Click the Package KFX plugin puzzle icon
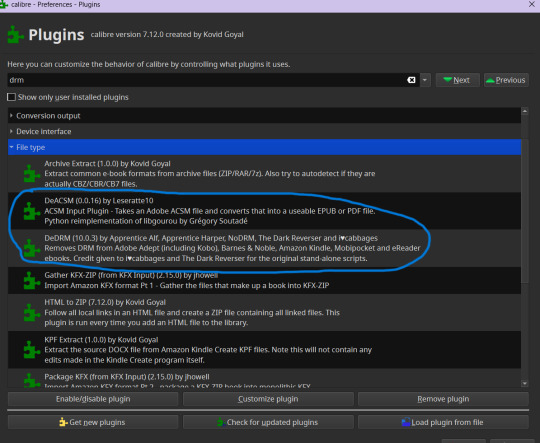The height and width of the screenshot is (443, 540). point(31,380)
